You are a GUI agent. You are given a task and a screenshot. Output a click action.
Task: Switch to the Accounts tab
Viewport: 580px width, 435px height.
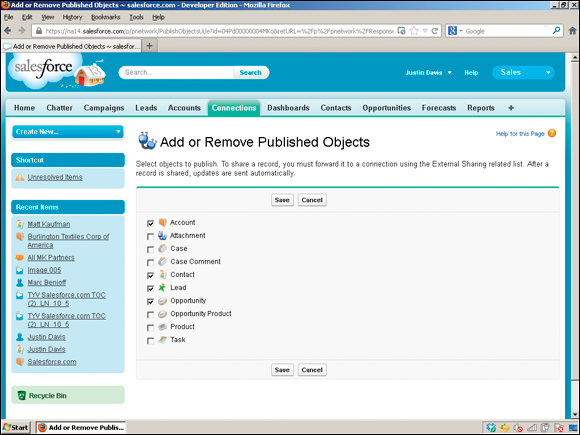pyautogui.click(x=184, y=108)
